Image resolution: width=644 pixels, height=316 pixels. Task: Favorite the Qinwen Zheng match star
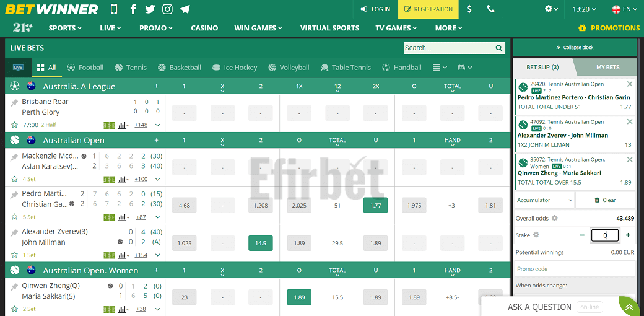click(14, 309)
